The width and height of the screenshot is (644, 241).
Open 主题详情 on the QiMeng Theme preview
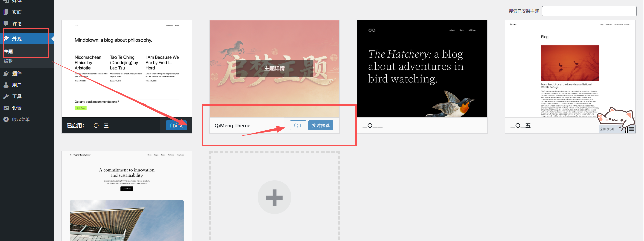point(274,68)
